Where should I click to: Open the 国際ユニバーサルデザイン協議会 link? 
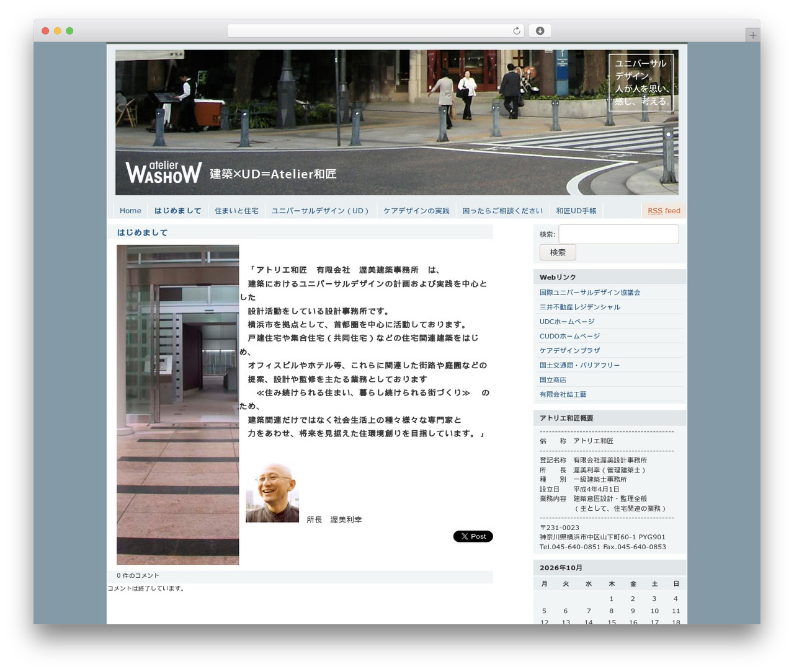tap(590, 293)
